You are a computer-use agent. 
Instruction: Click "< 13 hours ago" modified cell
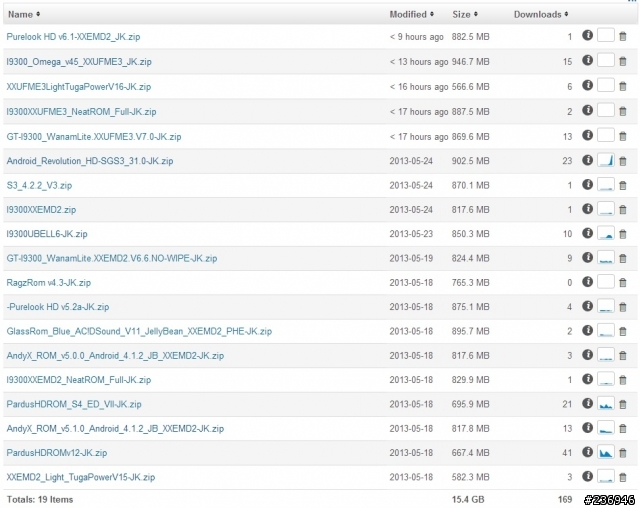419,62
